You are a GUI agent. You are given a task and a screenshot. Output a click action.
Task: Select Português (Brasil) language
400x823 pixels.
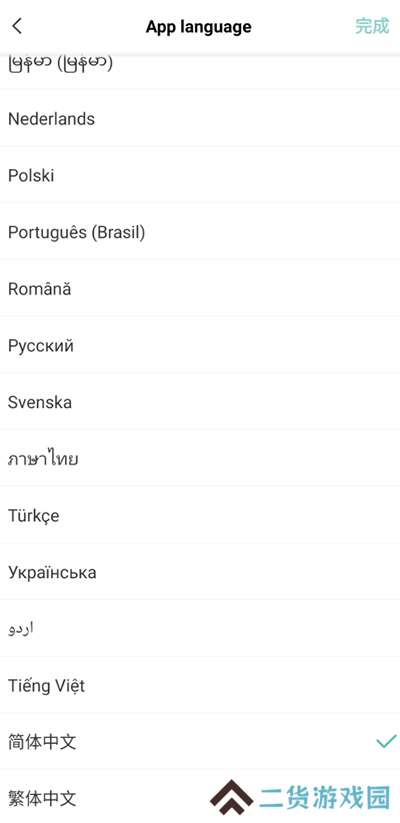tap(200, 232)
